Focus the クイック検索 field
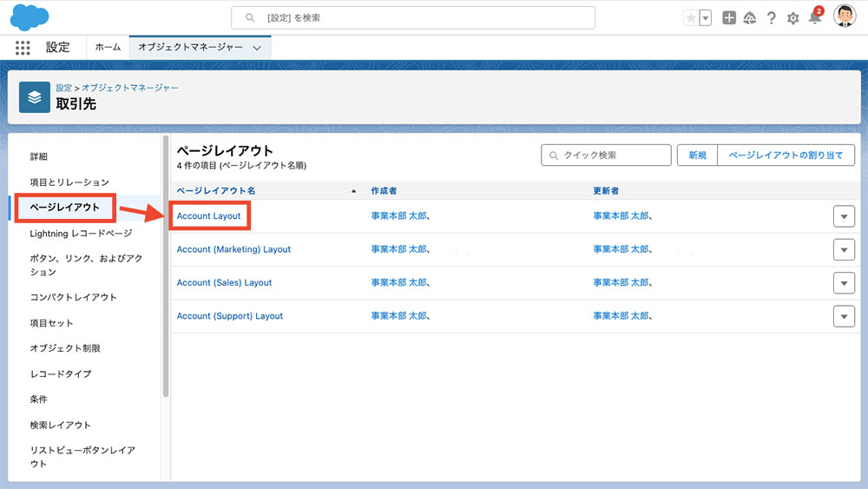The width and height of the screenshot is (868, 489). point(606,155)
